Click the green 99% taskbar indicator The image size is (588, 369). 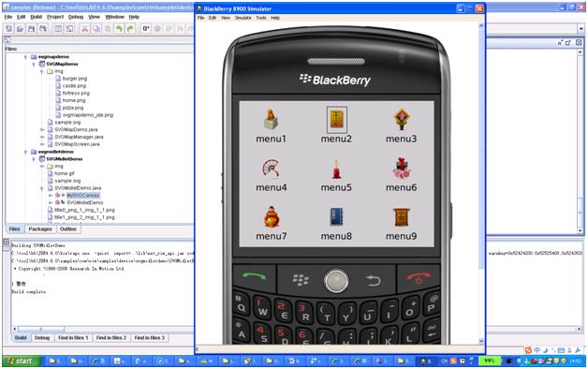coord(490,362)
